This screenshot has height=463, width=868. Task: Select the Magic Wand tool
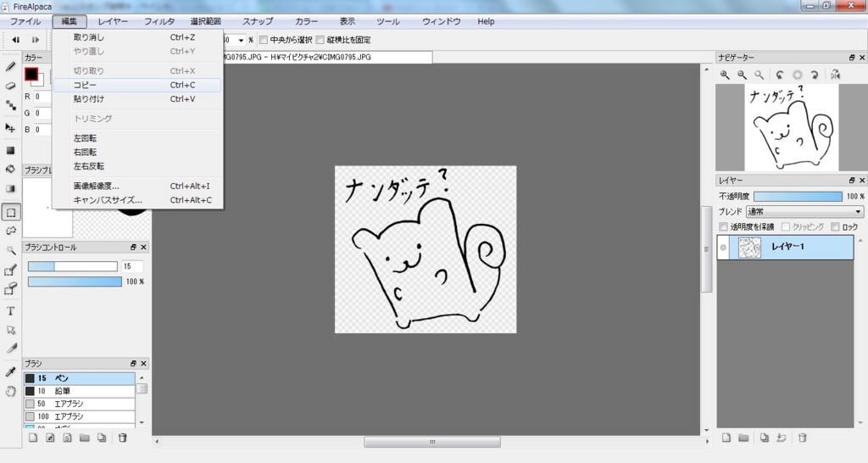click(x=10, y=250)
